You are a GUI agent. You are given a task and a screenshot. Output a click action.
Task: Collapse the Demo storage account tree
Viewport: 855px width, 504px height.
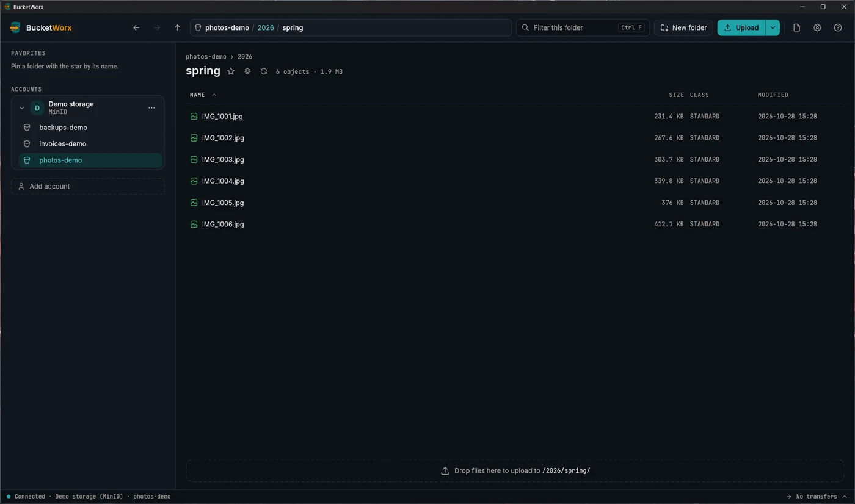21,108
